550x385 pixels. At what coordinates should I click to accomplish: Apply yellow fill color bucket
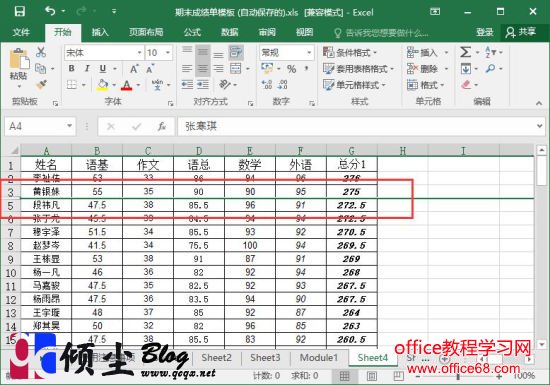pos(102,85)
